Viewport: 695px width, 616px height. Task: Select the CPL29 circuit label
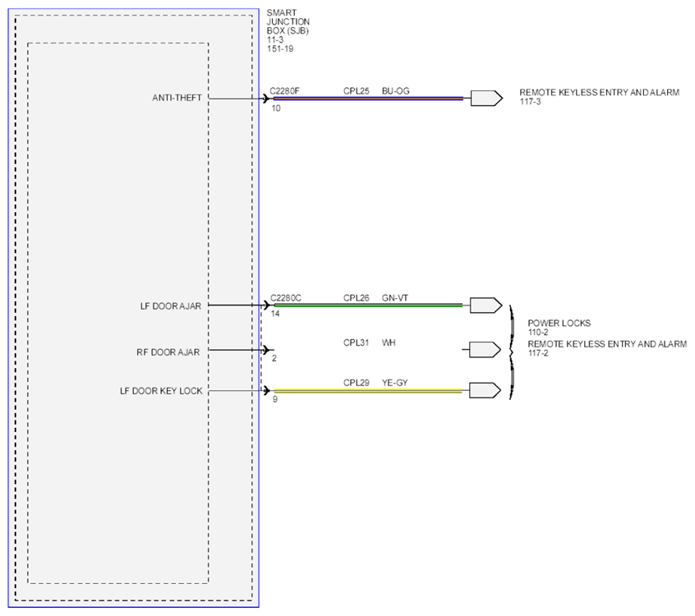[x=357, y=383]
